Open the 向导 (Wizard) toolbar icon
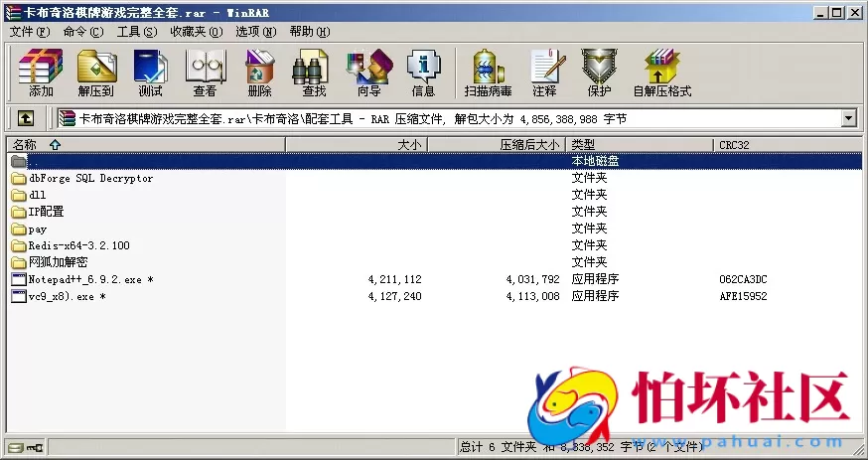868x460 pixels. [x=369, y=67]
